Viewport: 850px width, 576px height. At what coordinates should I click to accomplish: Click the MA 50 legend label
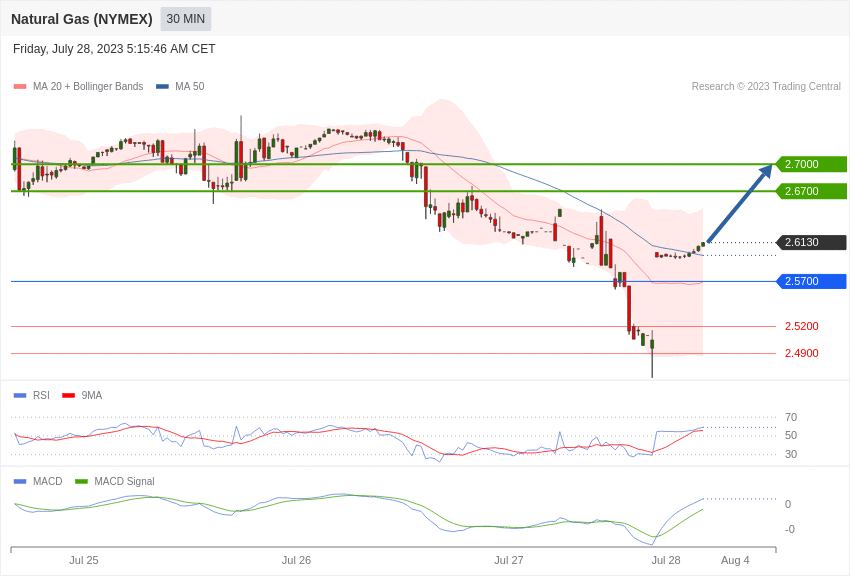pyautogui.click(x=190, y=87)
